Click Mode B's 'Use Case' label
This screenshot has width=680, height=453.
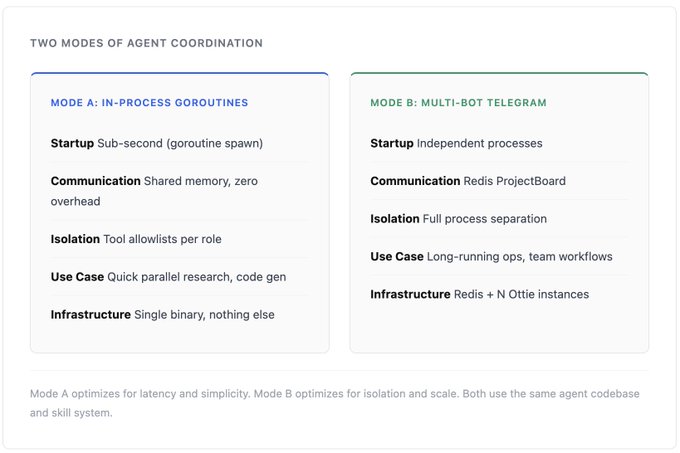(x=397, y=257)
